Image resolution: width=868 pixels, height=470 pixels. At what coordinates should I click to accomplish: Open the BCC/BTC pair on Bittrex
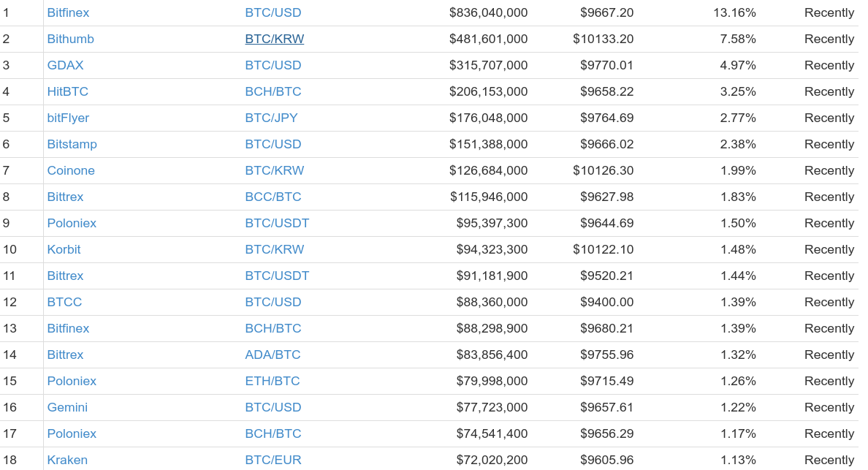pyautogui.click(x=273, y=197)
